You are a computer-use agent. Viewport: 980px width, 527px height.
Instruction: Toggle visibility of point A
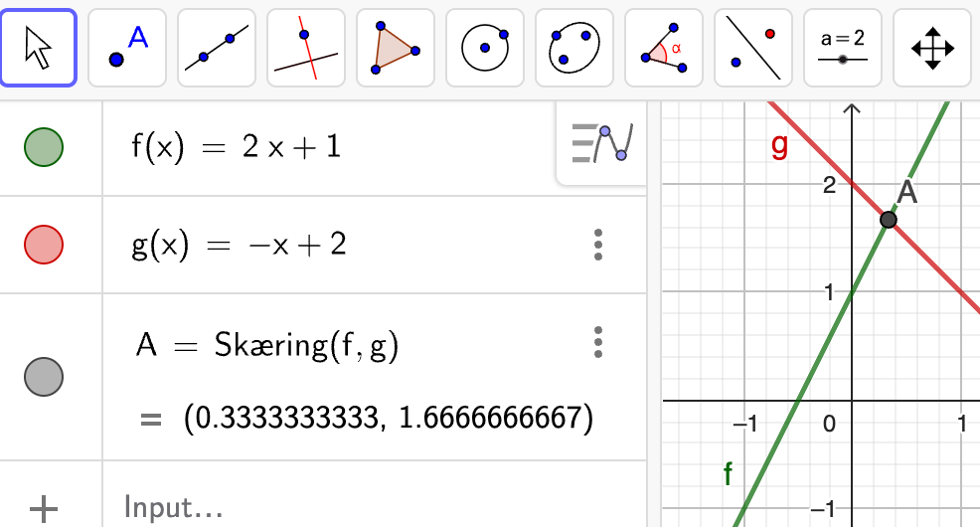[44, 377]
